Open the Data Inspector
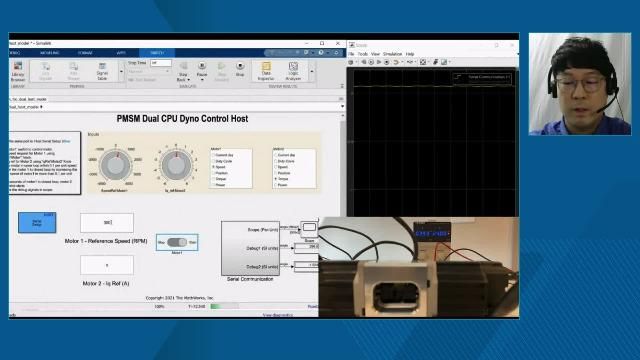 coord(266,71)
